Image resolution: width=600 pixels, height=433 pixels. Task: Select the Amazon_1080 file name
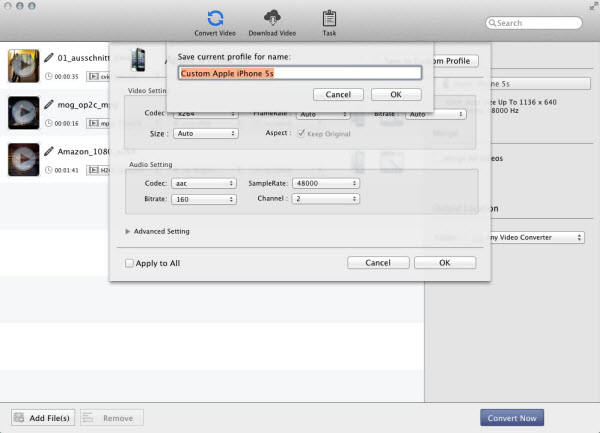pos(83,151)
